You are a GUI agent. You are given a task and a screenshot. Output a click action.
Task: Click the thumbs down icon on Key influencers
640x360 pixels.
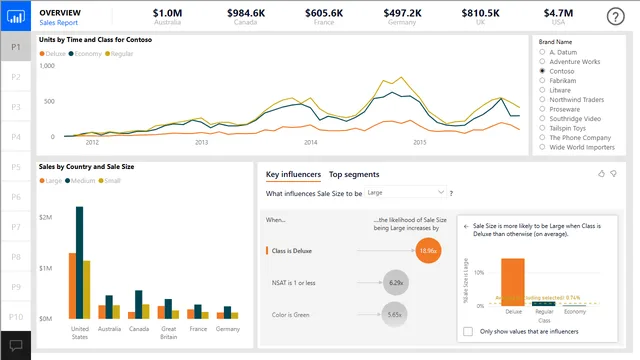tap(613, 174)
